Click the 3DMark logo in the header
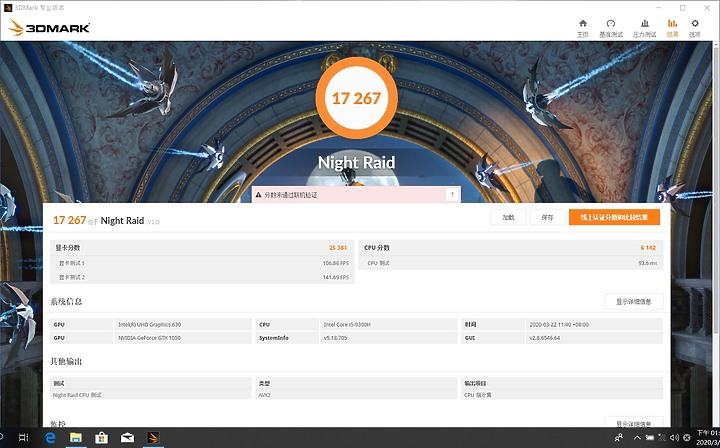 tap(49, 28)
